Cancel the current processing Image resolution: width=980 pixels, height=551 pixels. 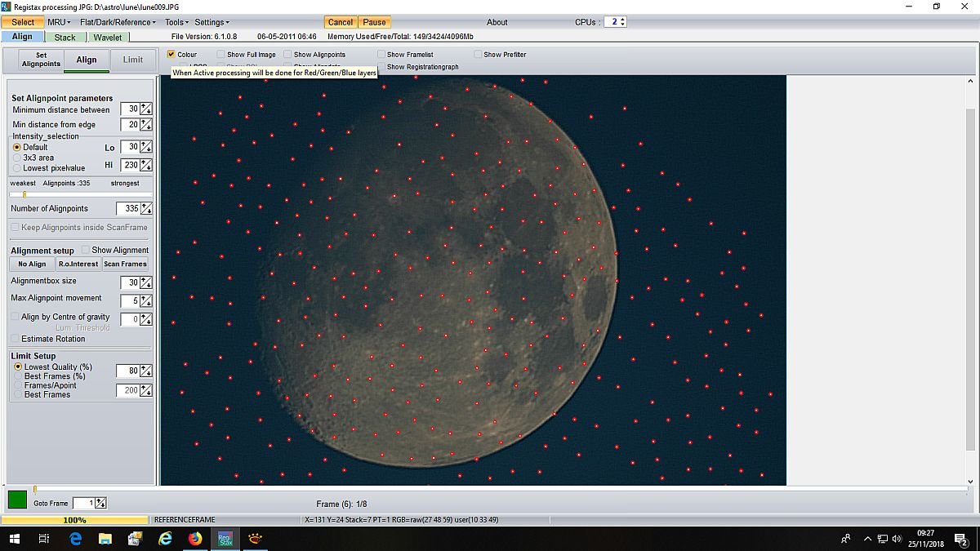[341, 22]
